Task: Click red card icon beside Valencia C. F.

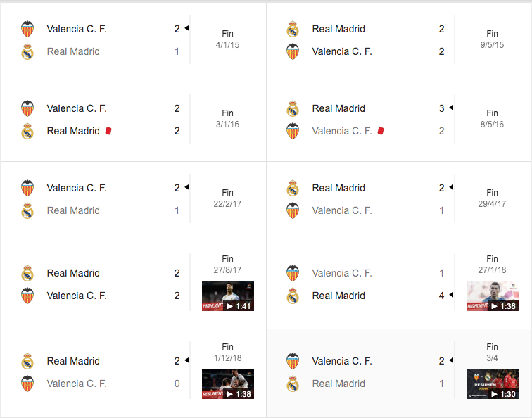Action: point(381,131)
